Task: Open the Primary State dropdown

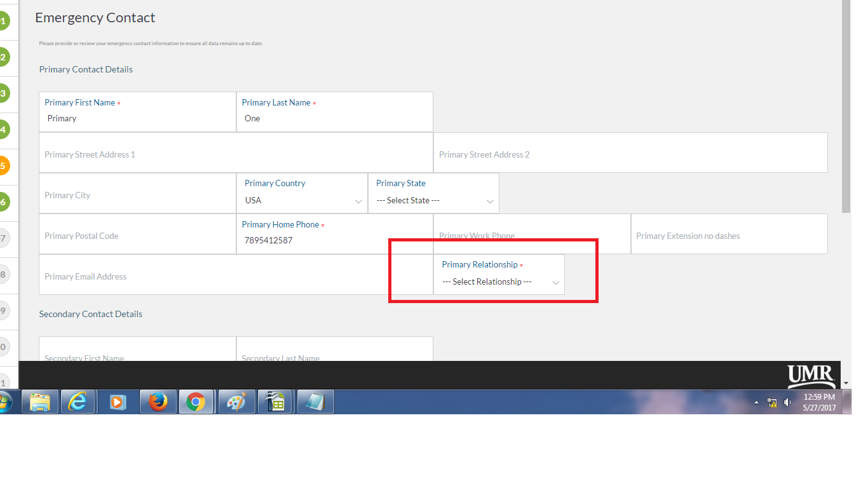Action: tap(434, 200)
